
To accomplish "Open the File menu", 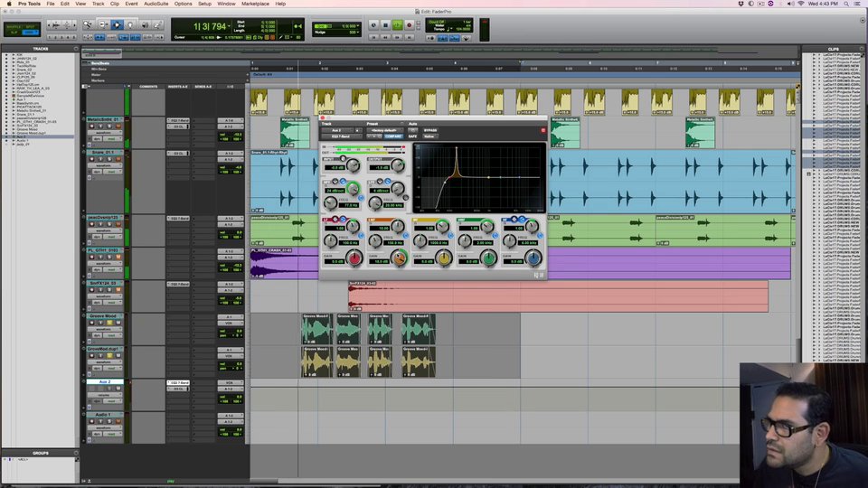I will (51, 4).
